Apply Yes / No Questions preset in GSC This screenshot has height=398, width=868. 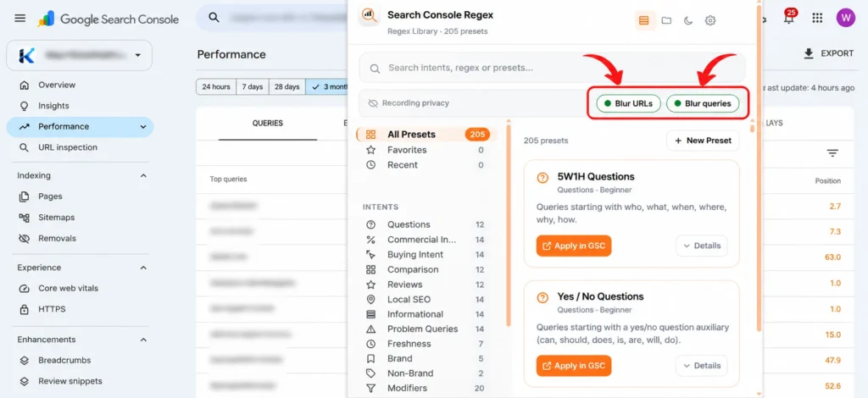[574, 366]
